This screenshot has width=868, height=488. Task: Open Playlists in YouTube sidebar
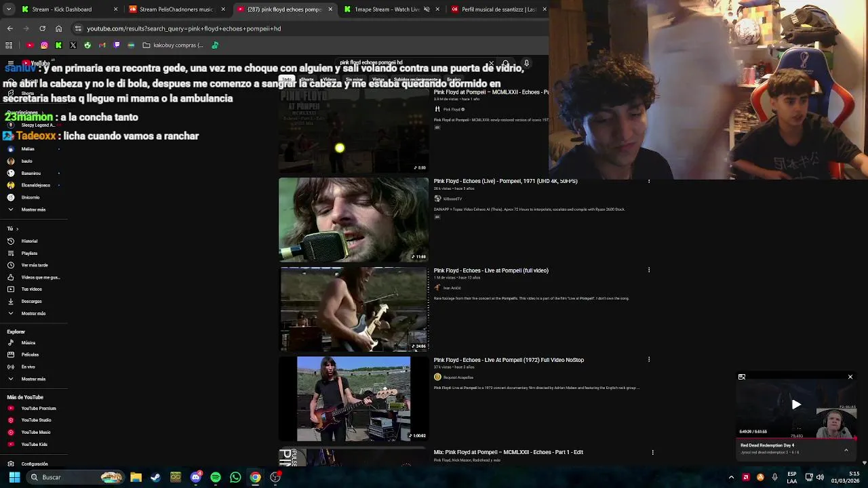click(29, 253)
